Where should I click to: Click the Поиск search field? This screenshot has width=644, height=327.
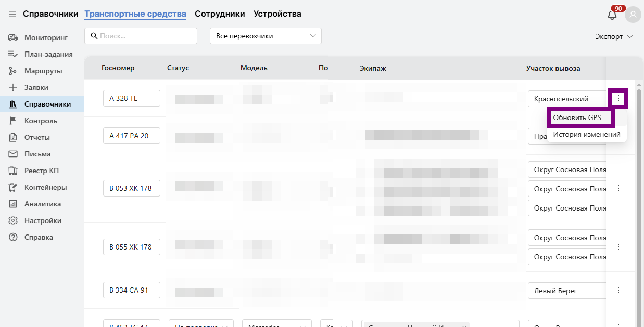pyautogui.click(x=141, y=36)
